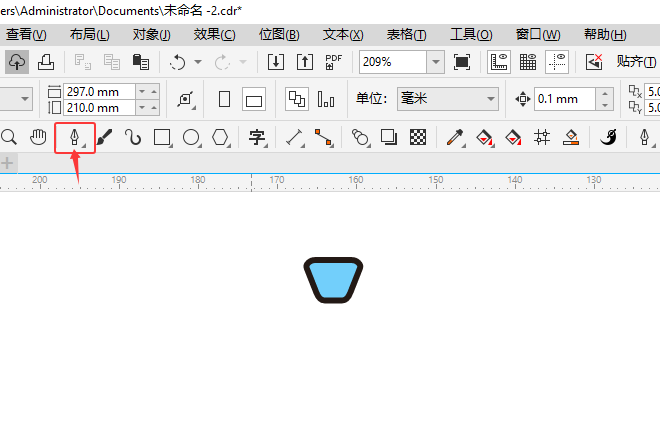660x430 pixels.
Task: Open 表格(T) menu
Action: (407, 35)
